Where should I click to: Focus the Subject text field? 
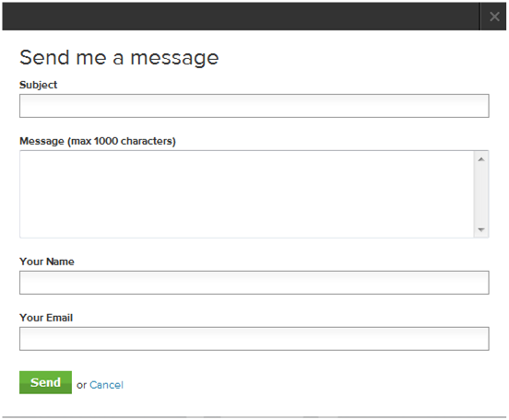pos(254,106)
